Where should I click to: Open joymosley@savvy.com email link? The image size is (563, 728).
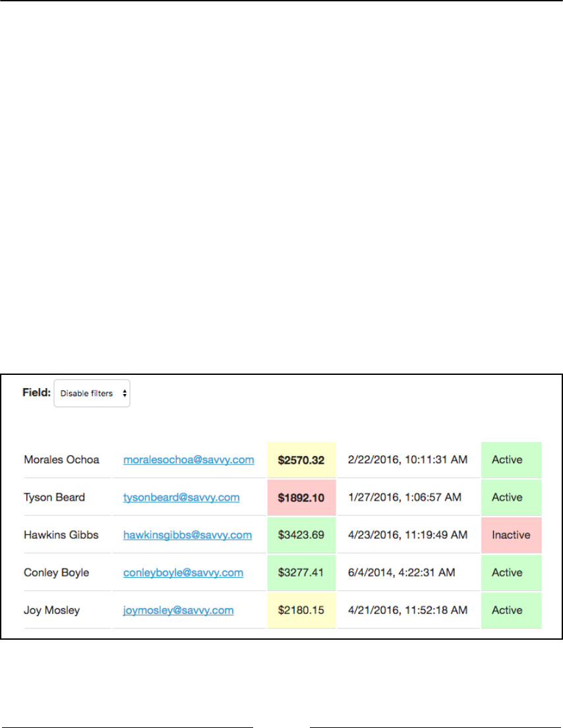tap(179, 610)
